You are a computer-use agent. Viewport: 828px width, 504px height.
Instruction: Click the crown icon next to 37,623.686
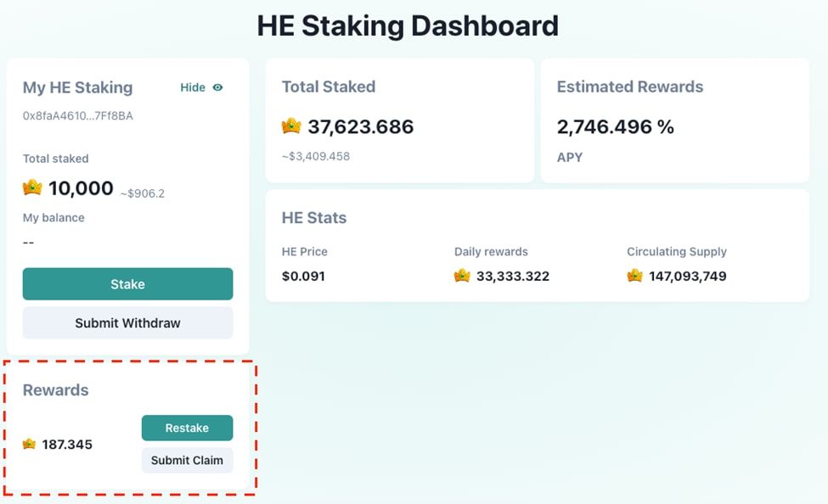291,126
